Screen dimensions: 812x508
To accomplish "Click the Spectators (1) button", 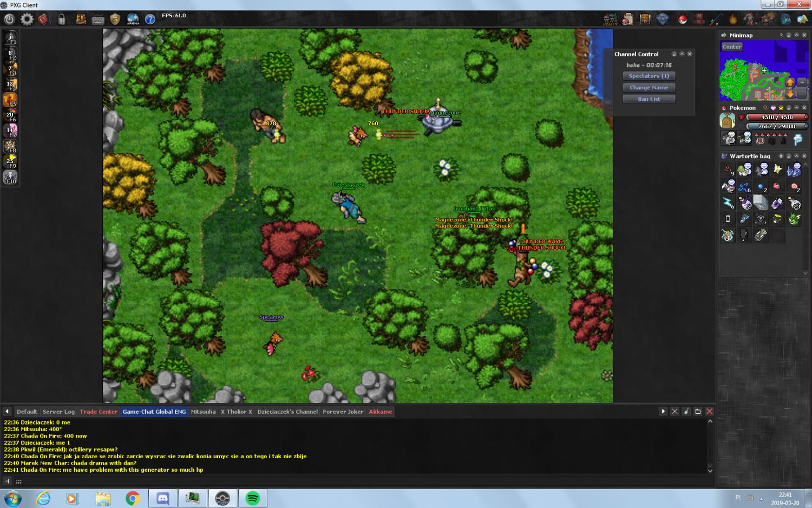I will coord(649,76).
